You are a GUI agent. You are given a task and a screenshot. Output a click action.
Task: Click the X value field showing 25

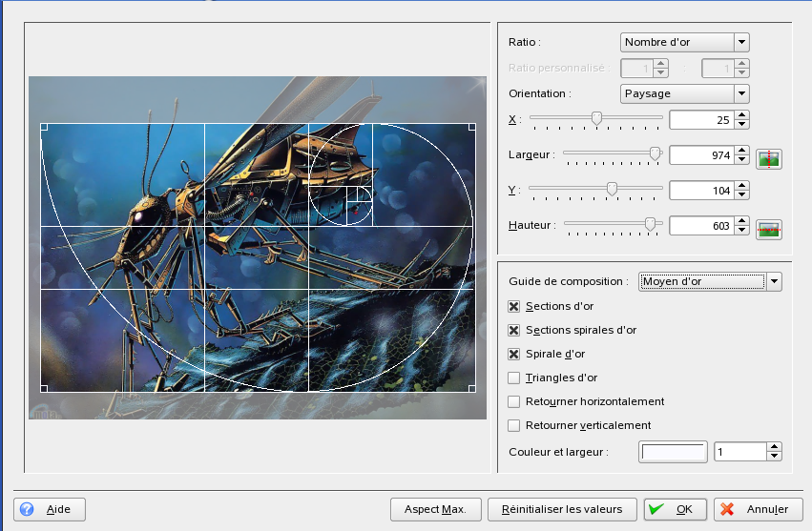[701, 120]
